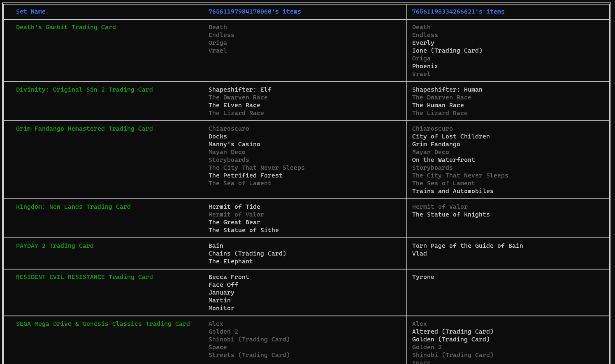Click the 'Tyrone' card entry
The image size is (615, 364).
423,277
